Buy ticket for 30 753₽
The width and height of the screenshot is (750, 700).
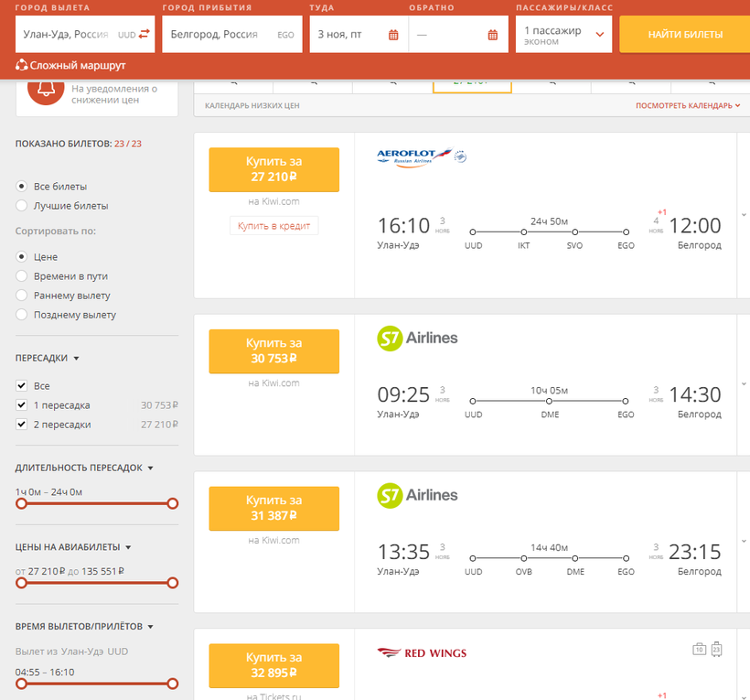click(274, 351)
